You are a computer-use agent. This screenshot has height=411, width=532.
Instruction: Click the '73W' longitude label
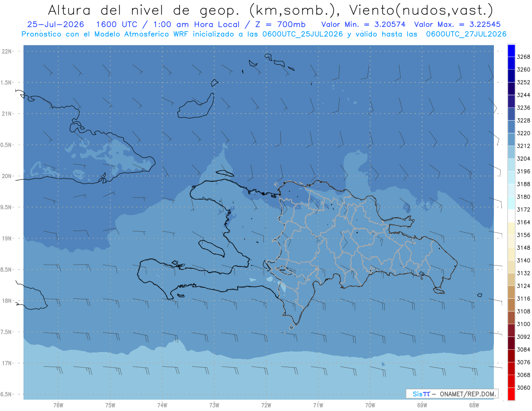coord(214,405)
